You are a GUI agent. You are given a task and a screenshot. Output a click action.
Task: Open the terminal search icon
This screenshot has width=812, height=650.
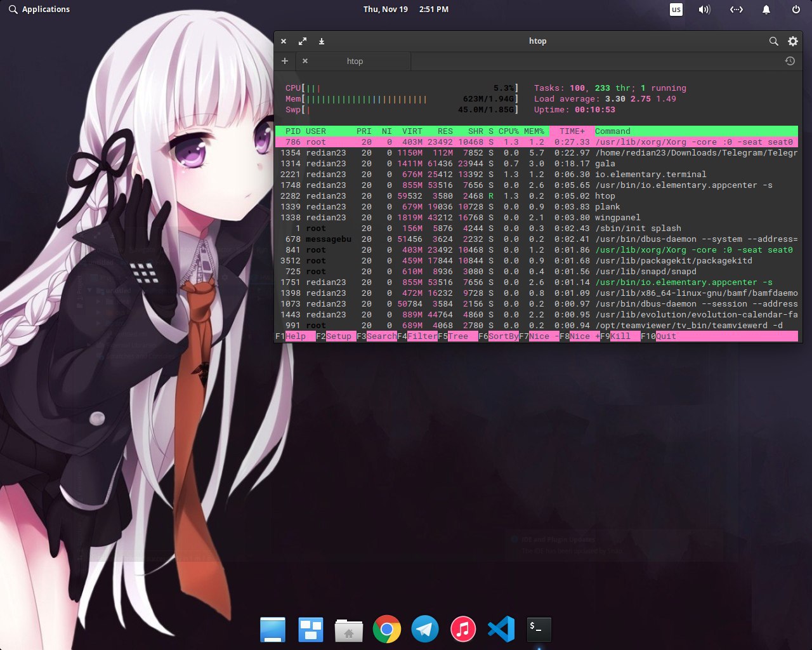[x=773, y=41]
